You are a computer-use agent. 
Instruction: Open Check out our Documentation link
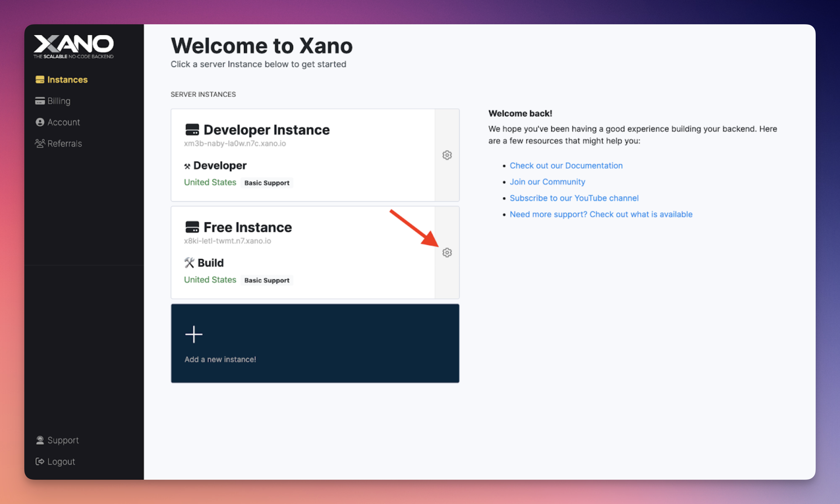pos(566,165)
